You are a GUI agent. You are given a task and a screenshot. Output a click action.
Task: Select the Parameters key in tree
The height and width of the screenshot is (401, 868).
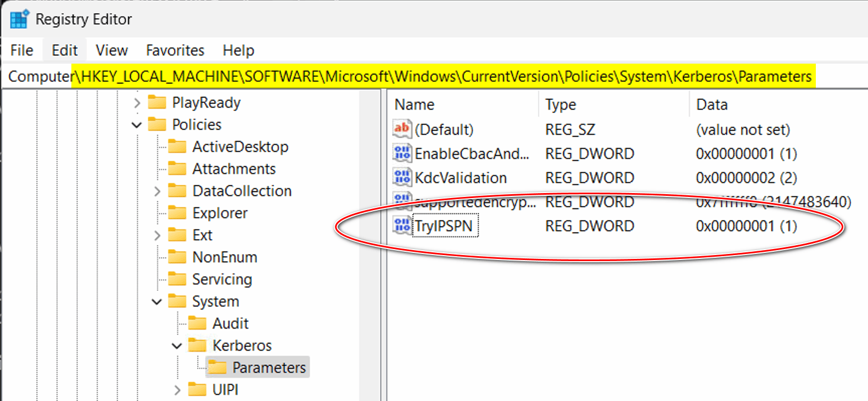(268, 367)
